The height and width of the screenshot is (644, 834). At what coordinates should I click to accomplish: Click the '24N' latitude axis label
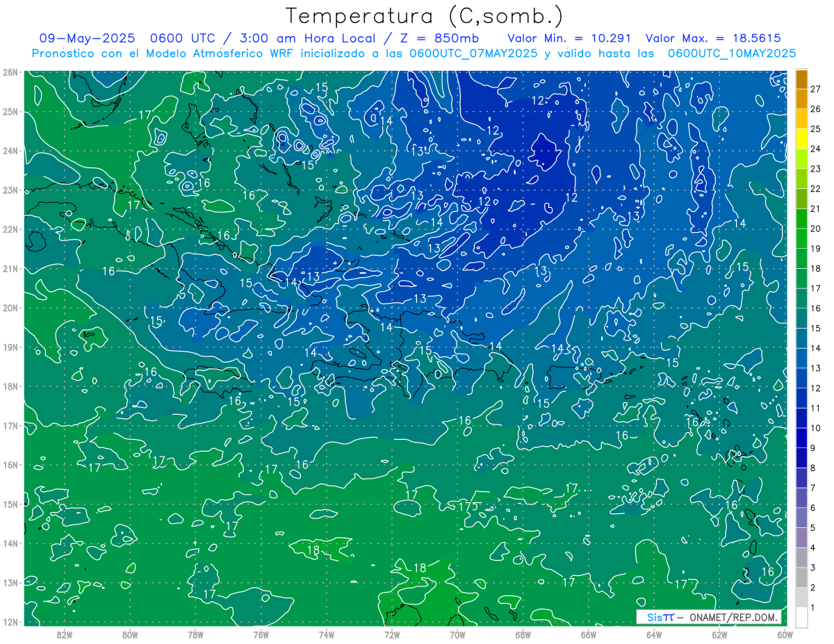(10, 151)
